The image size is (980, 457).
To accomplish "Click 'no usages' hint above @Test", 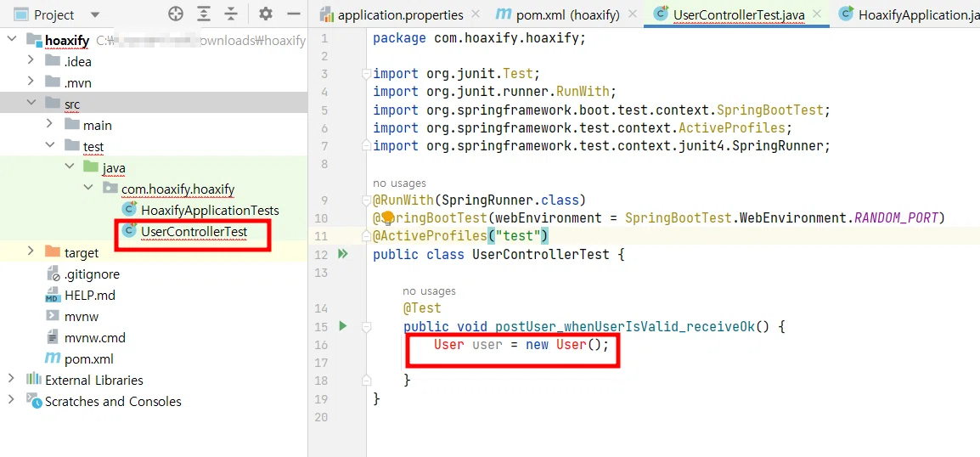I will point(430,291).
